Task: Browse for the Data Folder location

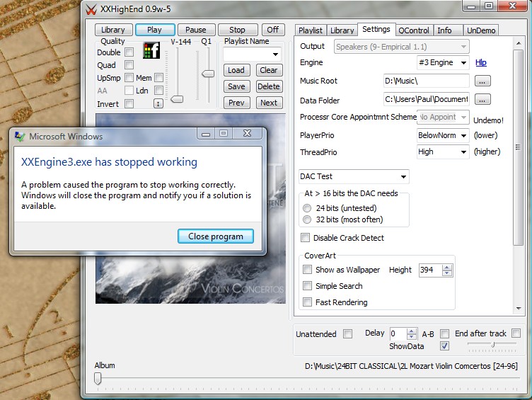Action: pos(482,100)
